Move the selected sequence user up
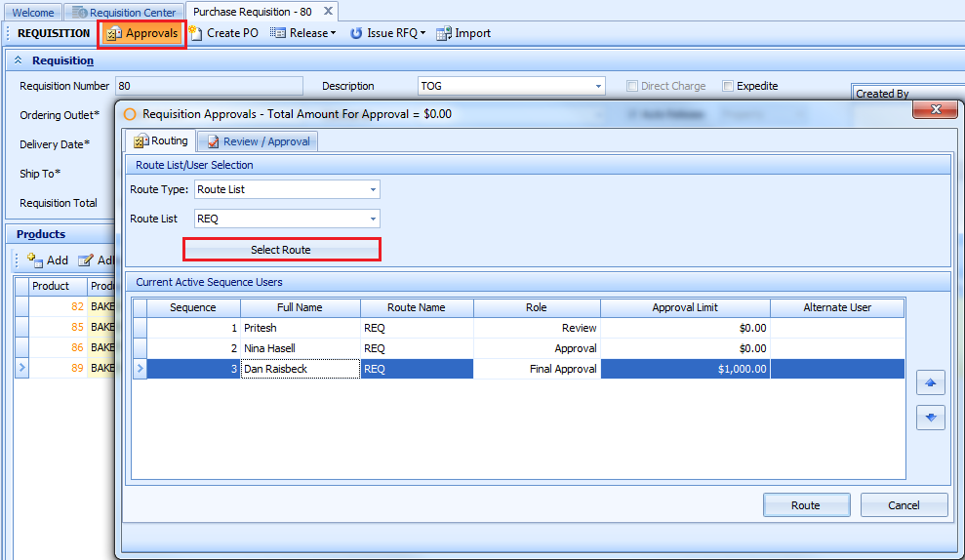 (x=930, y=383)
